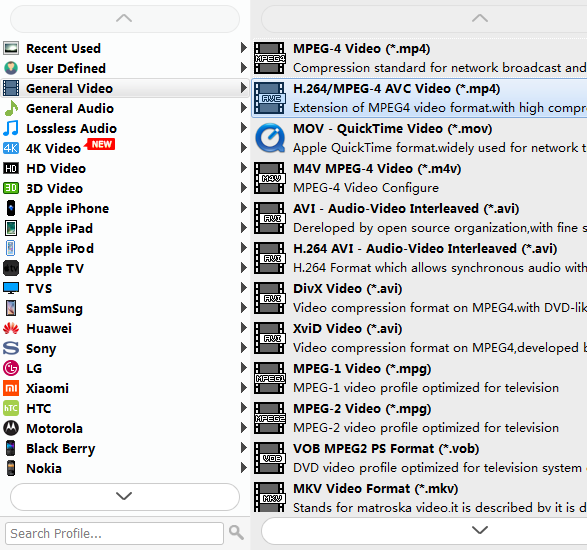Expand the Nokia submenu arrow
The height and width of the screenshot is (550, 587).
click(243, 468)
